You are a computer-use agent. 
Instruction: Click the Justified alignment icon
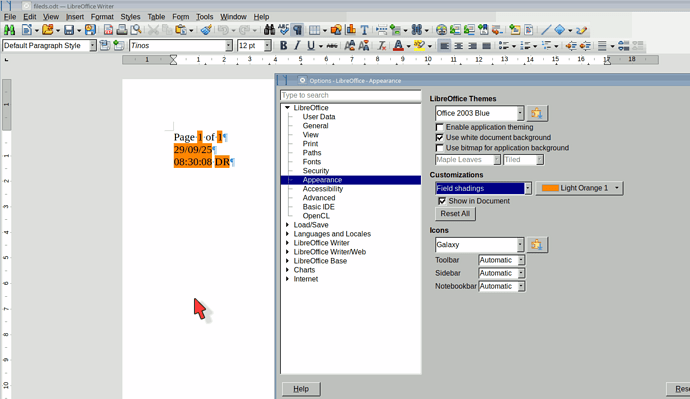click(486, 45)
